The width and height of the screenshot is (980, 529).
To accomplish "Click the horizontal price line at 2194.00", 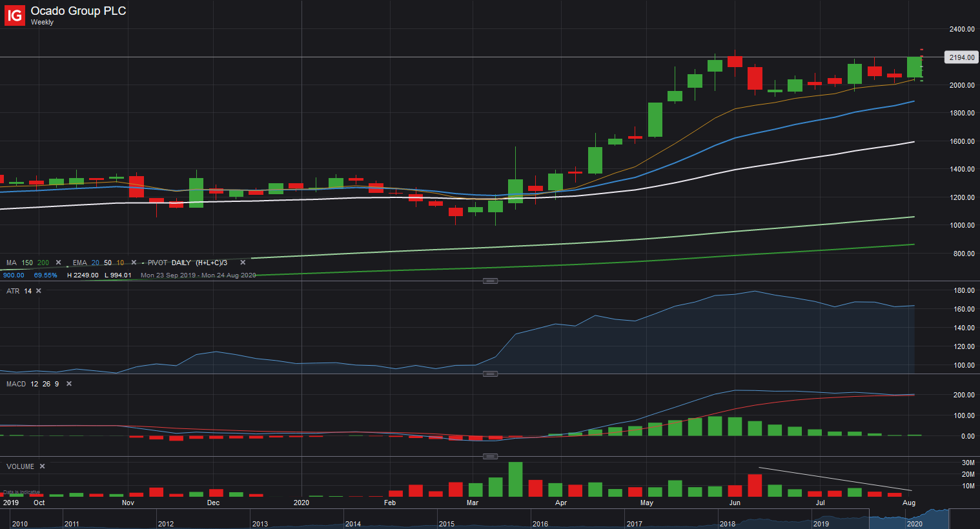I will (471, 57).
